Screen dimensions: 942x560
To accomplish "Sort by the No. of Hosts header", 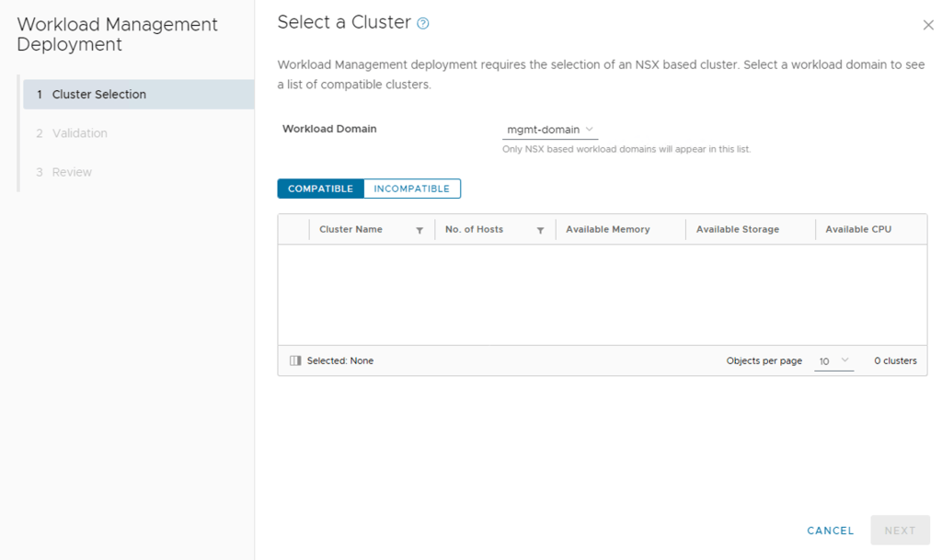I will pos(474,230).
